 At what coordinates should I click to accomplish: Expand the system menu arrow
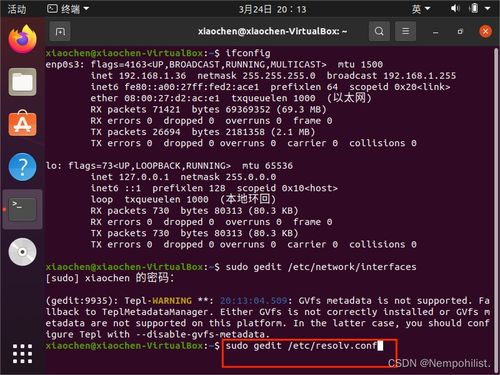coord(487,9)
